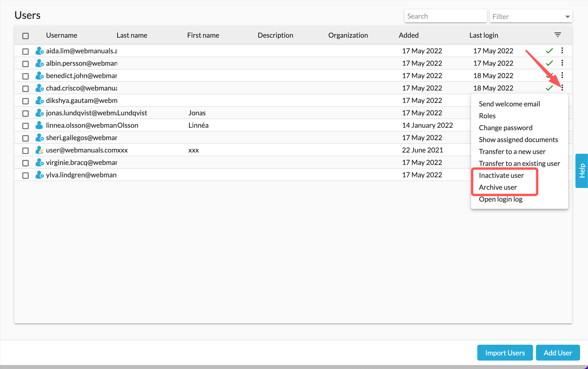Check the box for albin.persson row

tap(26, 64)
